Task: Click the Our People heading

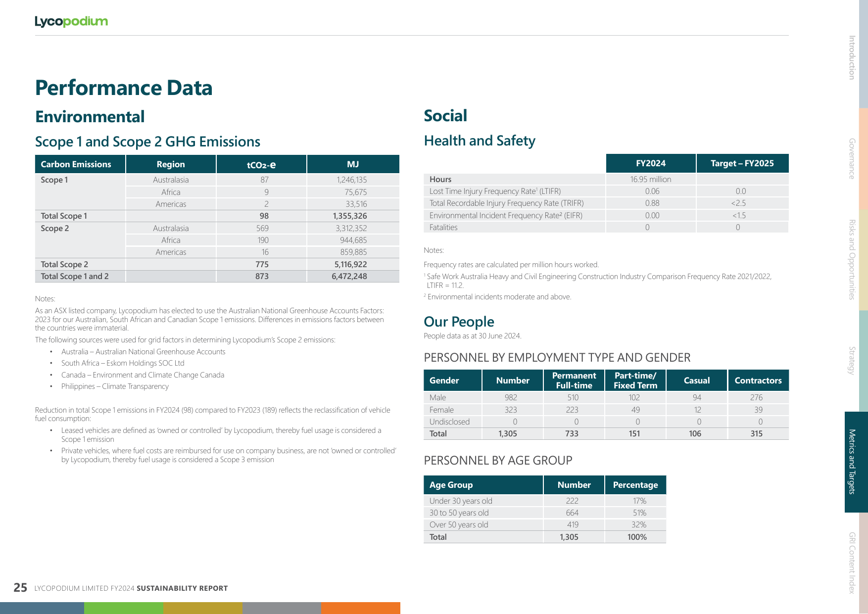Action: coord(459,322)
